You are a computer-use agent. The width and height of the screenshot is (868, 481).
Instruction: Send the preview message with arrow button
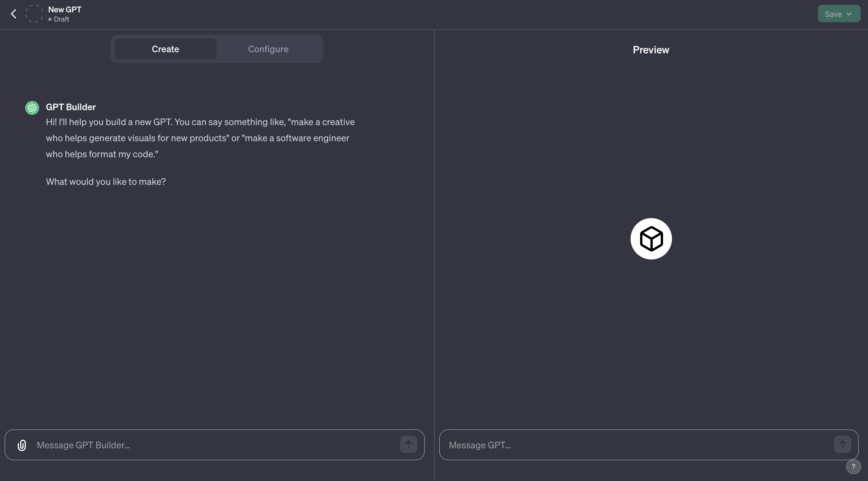click(842, 444)
